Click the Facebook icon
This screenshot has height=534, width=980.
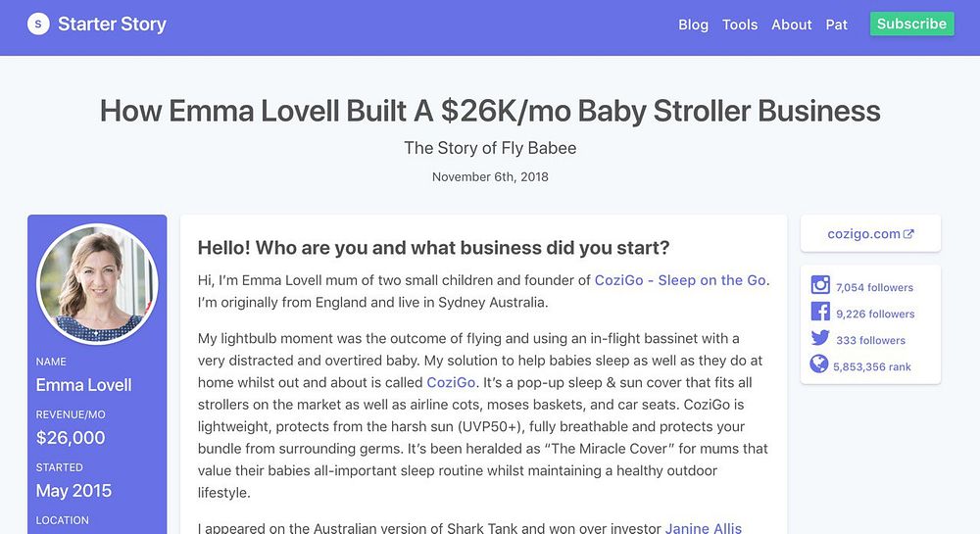point(820,313)
